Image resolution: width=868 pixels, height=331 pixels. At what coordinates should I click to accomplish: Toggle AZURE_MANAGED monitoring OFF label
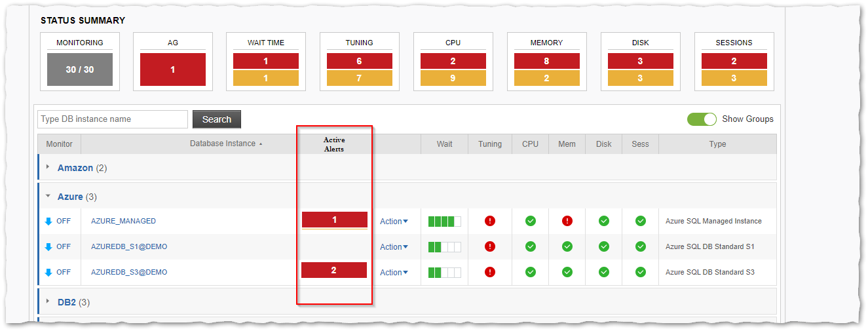pos(64,221)
